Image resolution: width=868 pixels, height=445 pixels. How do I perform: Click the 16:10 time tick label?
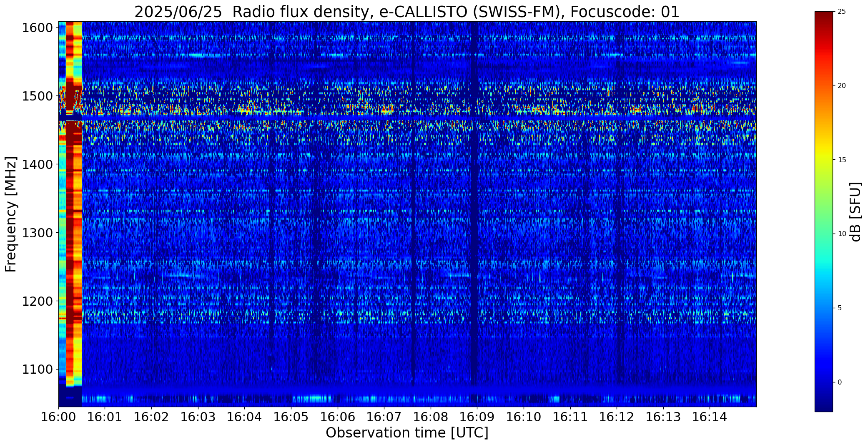pos(524,417)
